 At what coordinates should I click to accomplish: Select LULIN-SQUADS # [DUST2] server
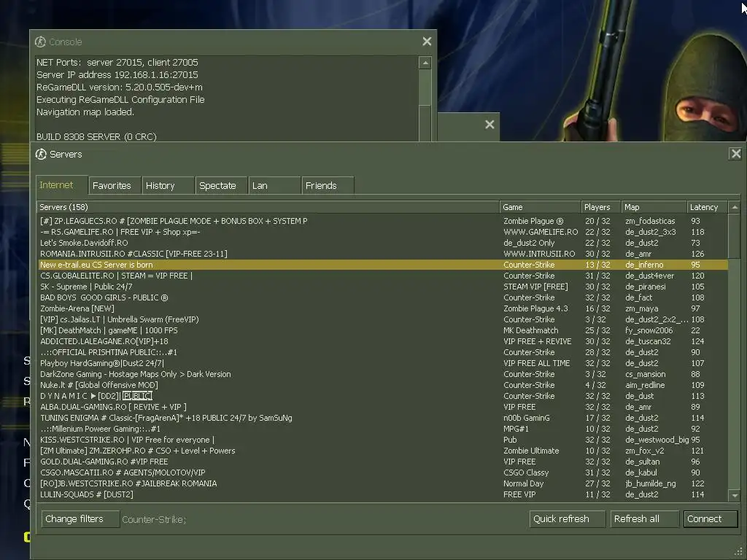383,495
